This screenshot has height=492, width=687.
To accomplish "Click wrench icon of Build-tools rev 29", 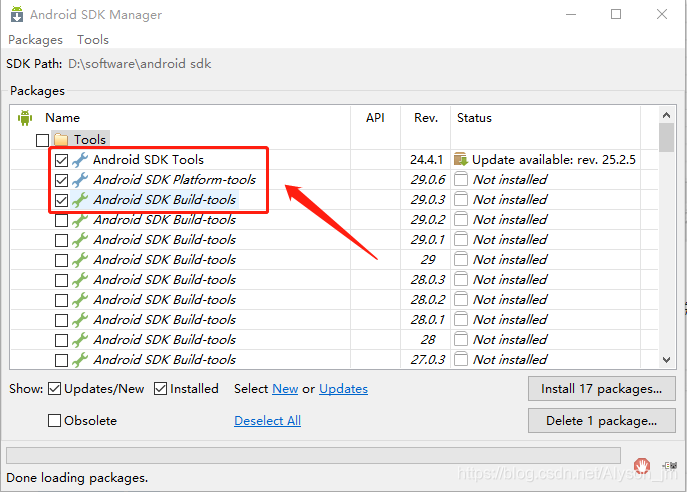I will (80, 260).
